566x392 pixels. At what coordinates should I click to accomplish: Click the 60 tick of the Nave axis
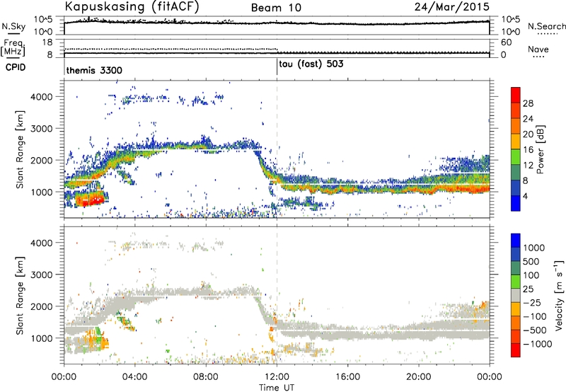click(x=506, y=42)
